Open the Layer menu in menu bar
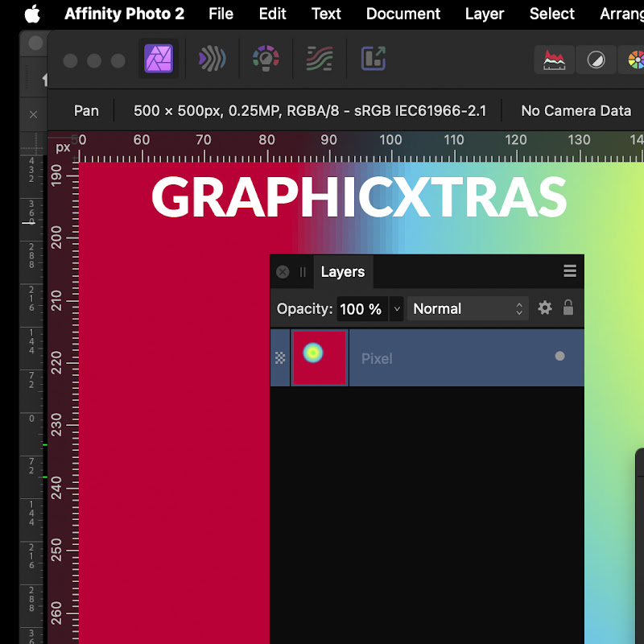644x644 pixels. coord(485,14)
